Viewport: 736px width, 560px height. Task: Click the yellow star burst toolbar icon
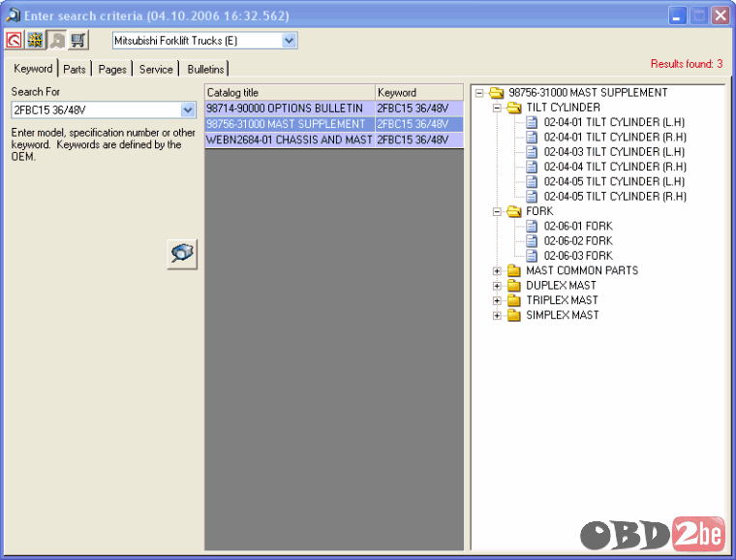(x=35, y=40)
